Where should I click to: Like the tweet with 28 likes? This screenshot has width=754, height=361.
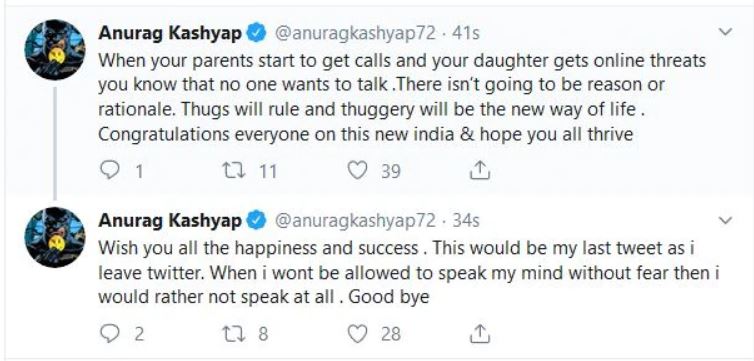(357, 334)
